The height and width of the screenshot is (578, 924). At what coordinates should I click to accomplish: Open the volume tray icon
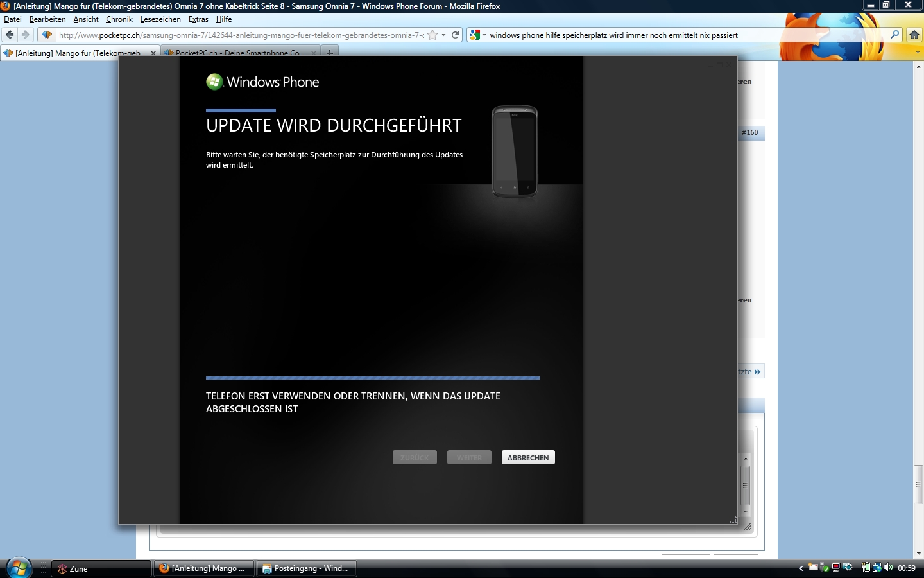coord(889,567)
